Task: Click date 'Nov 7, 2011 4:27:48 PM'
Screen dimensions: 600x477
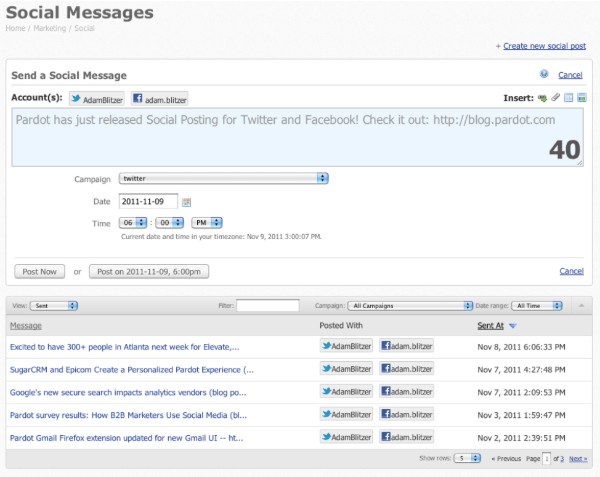Action: tap(521, 370)
